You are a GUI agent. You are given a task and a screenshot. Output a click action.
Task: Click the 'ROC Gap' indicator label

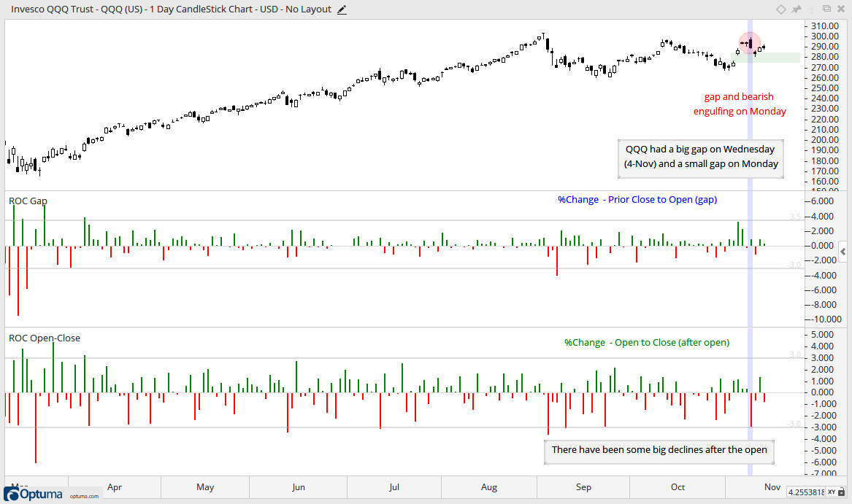click(x=28, y=201)
